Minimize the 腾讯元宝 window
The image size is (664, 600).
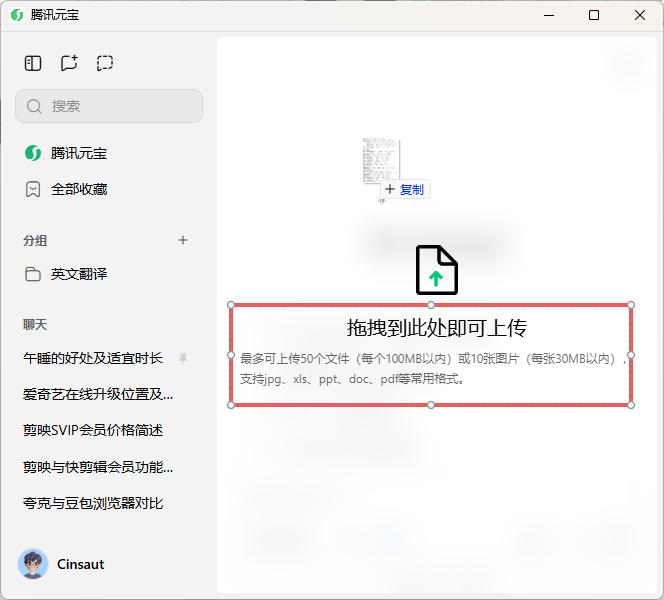pyautogui.click(x=549, y=15)
